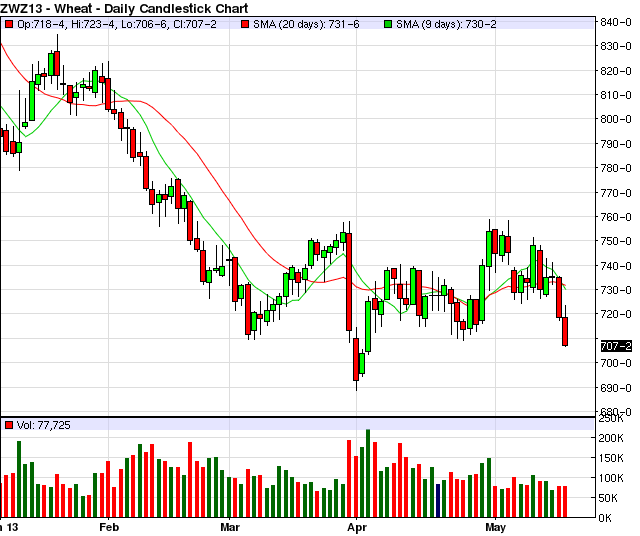Select the SMA (9 days): 730-2 label

(446, 24)
